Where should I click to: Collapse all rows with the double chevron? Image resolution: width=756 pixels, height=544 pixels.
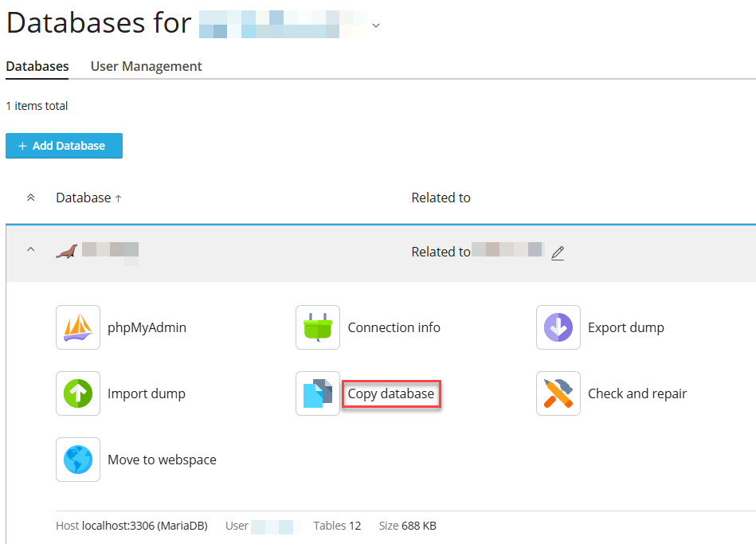point(30,198)
